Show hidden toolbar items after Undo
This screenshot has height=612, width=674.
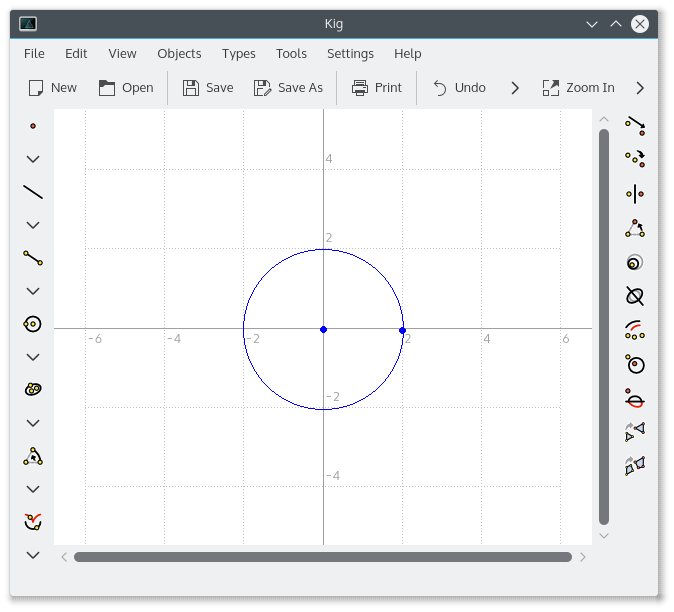point(515,88)
